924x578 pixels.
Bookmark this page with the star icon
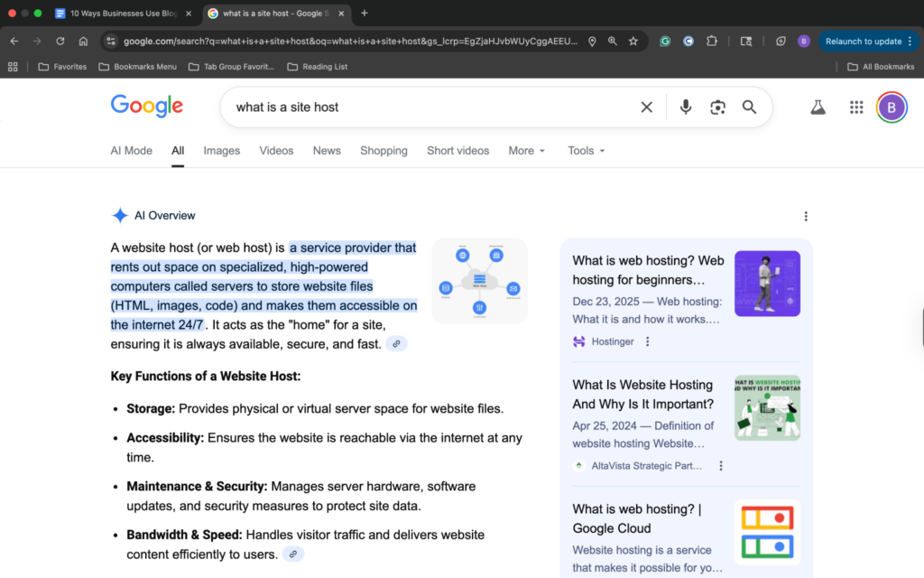pyautogui.click(x=633, y=41)
